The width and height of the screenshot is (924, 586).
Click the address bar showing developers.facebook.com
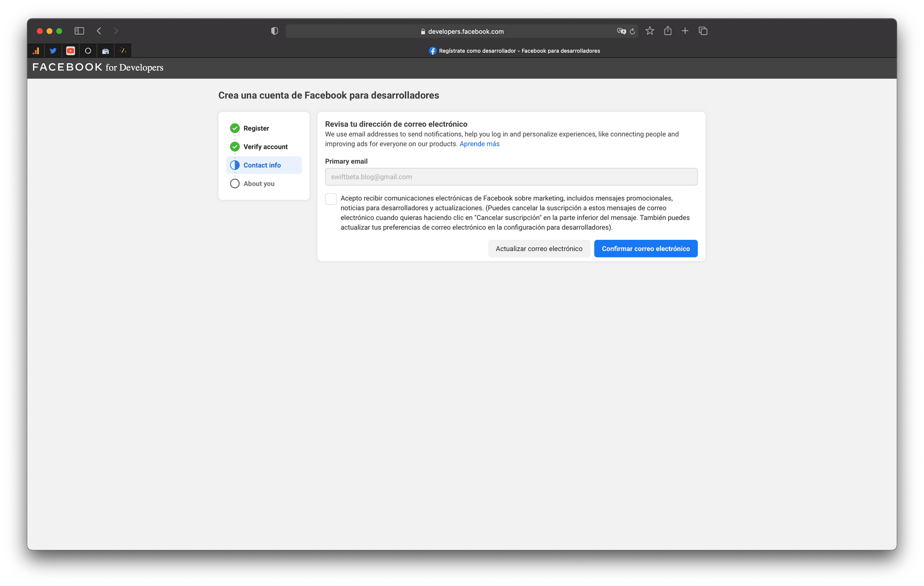click(x=462, y=31)
